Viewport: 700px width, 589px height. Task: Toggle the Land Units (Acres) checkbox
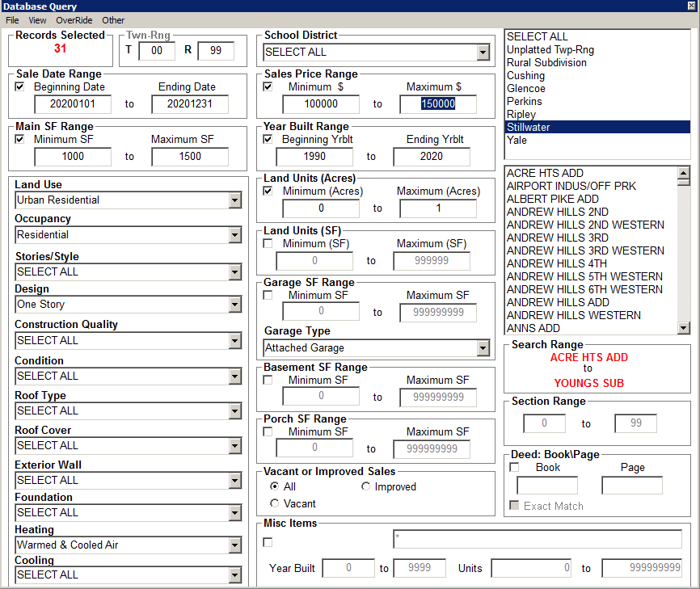[268, 191]
